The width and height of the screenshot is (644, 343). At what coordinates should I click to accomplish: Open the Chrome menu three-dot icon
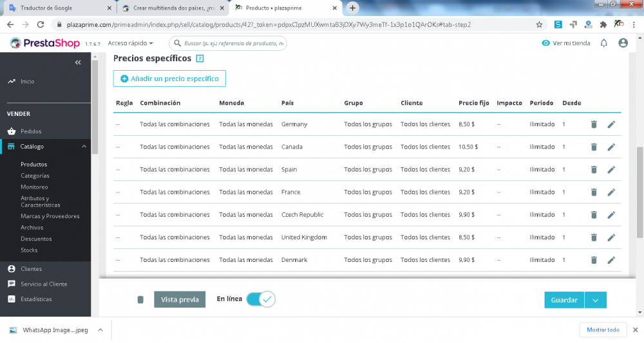point(635,24)
